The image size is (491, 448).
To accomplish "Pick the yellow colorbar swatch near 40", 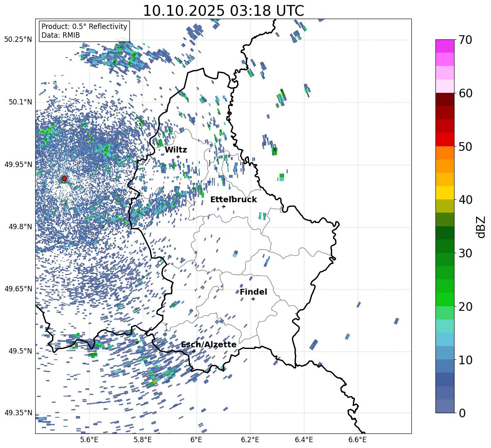I will (x=445, y=193).
